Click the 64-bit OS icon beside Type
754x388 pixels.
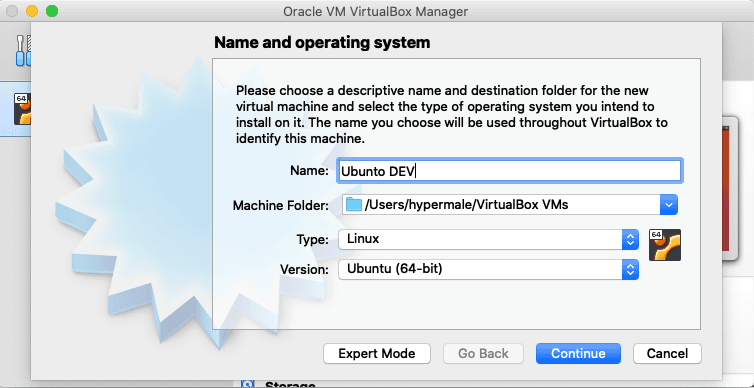point(665,245)
